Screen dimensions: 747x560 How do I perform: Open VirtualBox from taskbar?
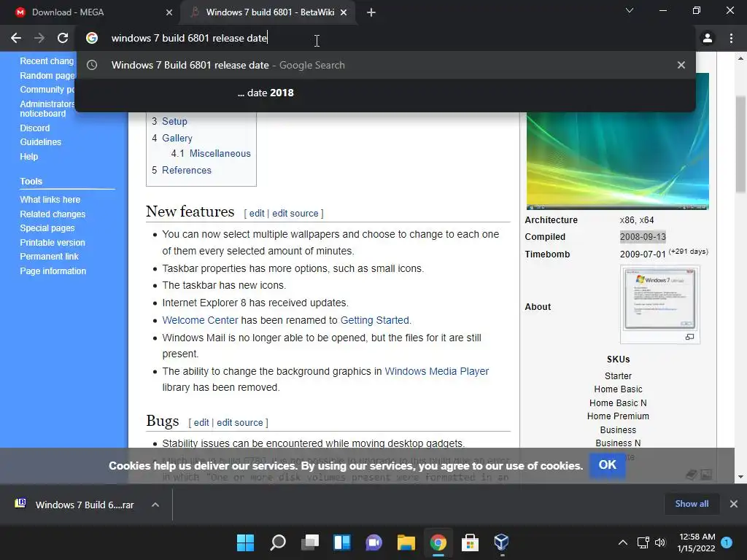502,542
